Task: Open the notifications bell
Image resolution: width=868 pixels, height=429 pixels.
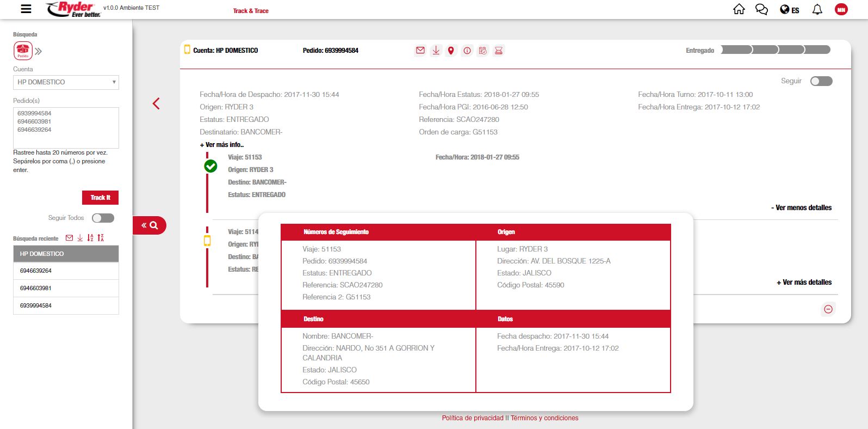Action: [817, 10]
